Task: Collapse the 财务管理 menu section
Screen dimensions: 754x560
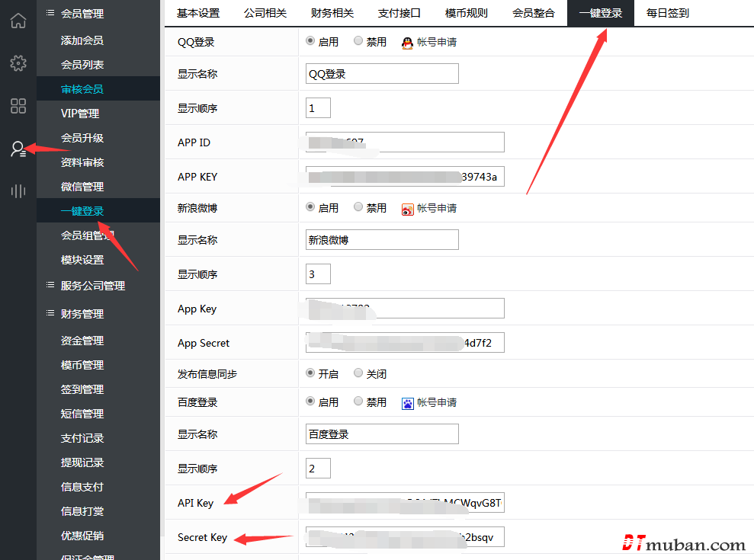Action: coord(82,314)
